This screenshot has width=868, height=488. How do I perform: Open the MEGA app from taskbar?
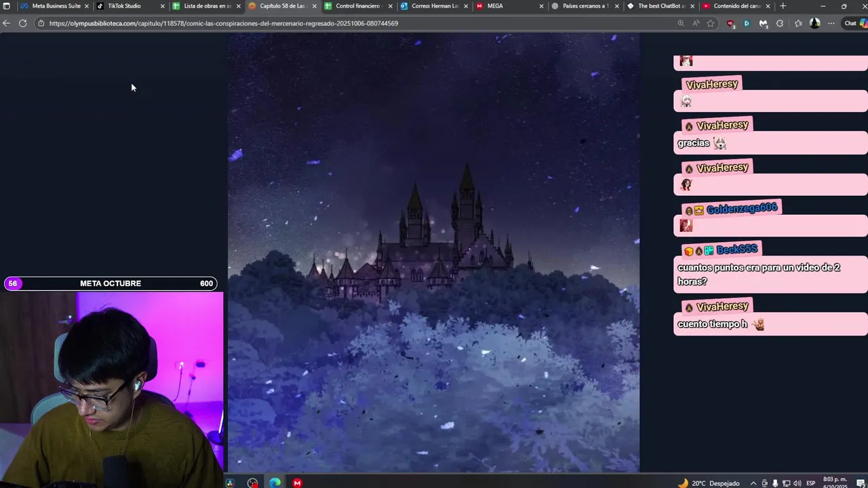pyautogui.click(x=297, y=483)
